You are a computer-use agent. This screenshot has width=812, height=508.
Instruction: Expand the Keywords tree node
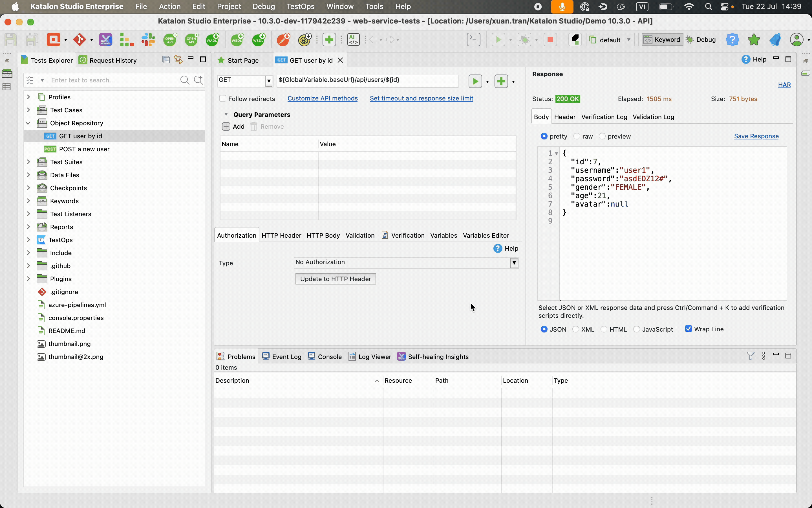pyautogui.click(x=28, y=201)
